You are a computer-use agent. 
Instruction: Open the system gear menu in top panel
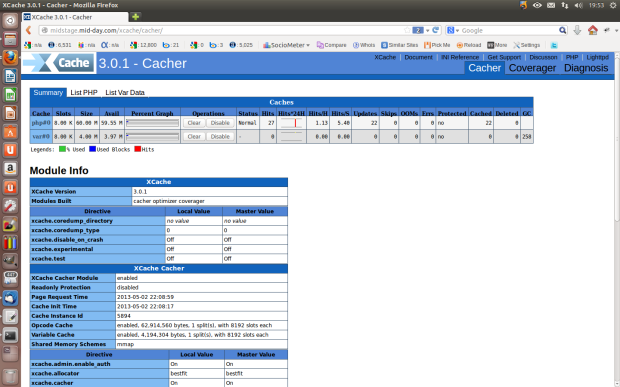coord(613,5)
